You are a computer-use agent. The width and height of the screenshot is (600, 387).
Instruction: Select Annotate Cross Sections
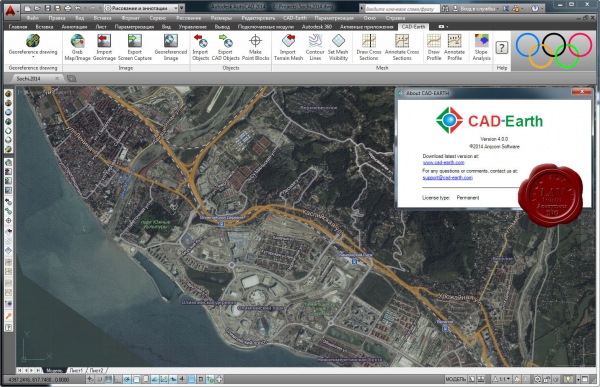402,47
